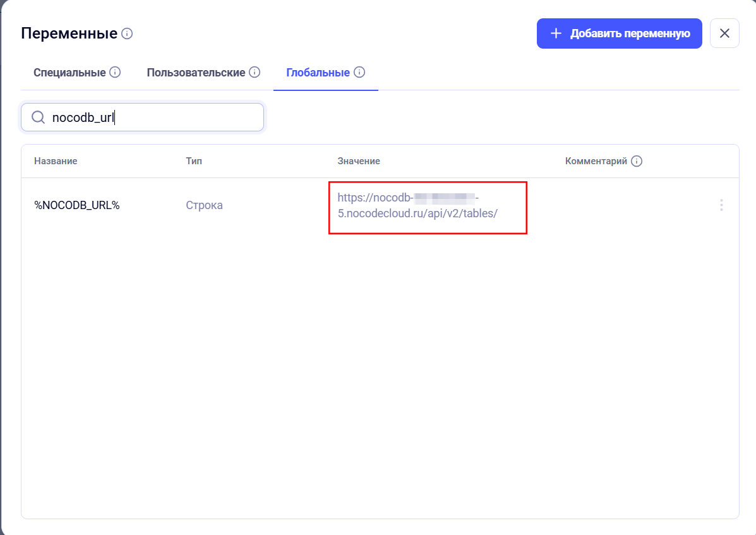Click the Тип column header
756x535 pixels.
tap(194, 161)
